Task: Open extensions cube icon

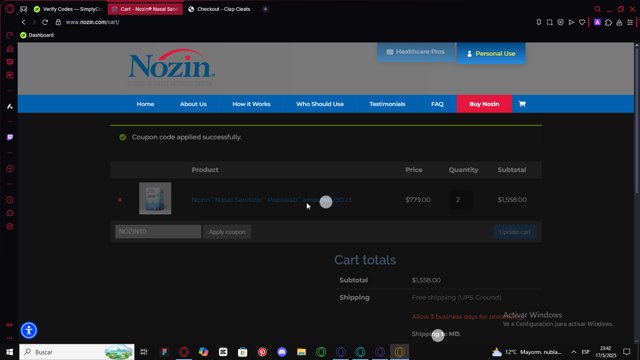Action: [609, 22]
